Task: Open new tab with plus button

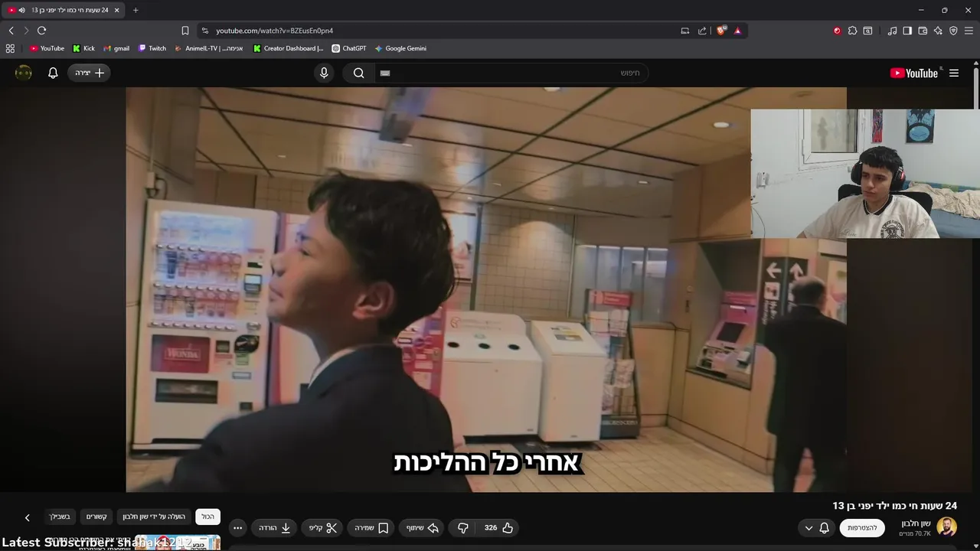Action: [x=136, y=10]
